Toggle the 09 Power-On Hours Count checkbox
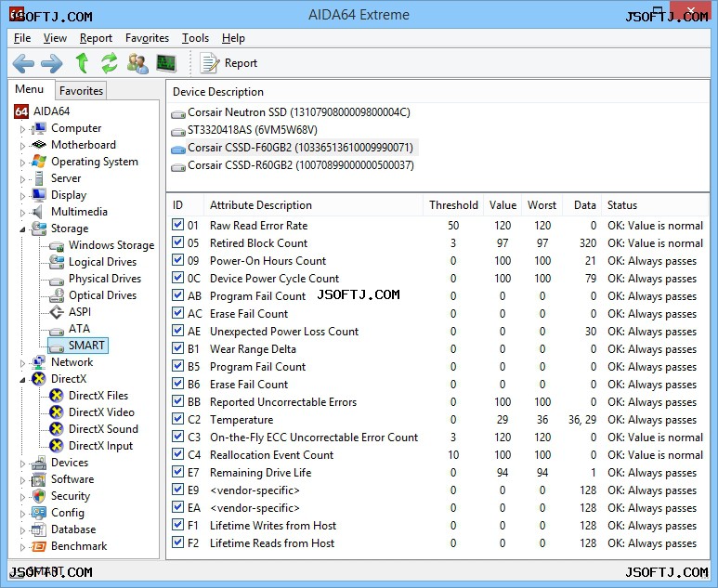 tap(177, 260)
